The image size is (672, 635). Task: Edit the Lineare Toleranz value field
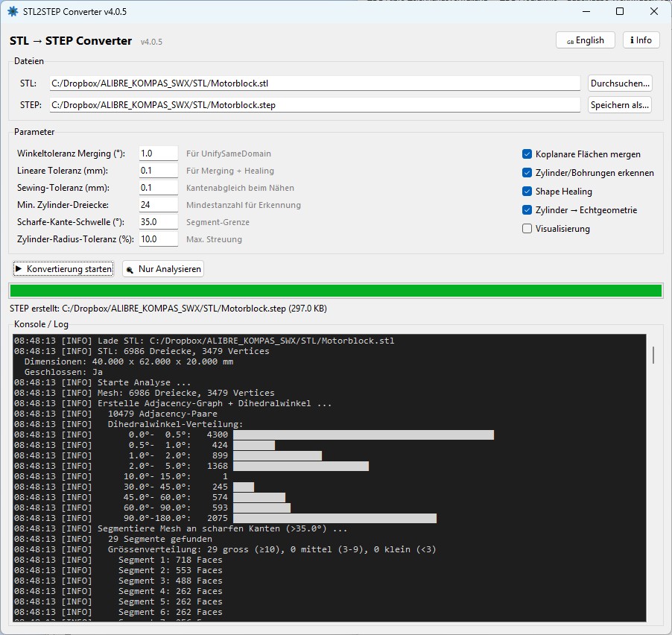coord(158,171)
